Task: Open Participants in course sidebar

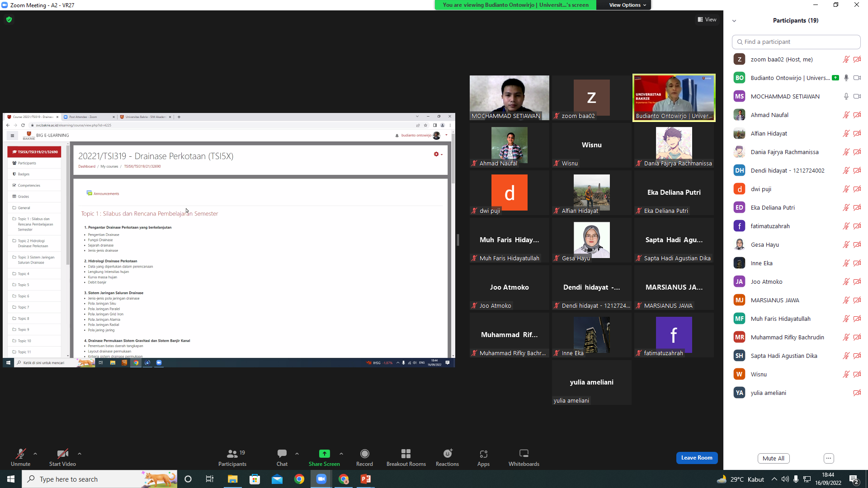Action: pos(34,163)
